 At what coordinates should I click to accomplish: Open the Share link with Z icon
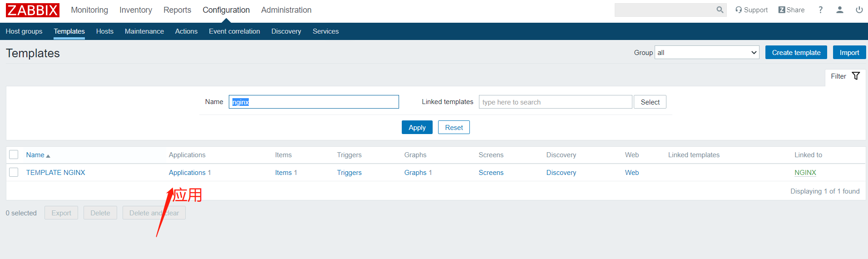click(791, 10)
